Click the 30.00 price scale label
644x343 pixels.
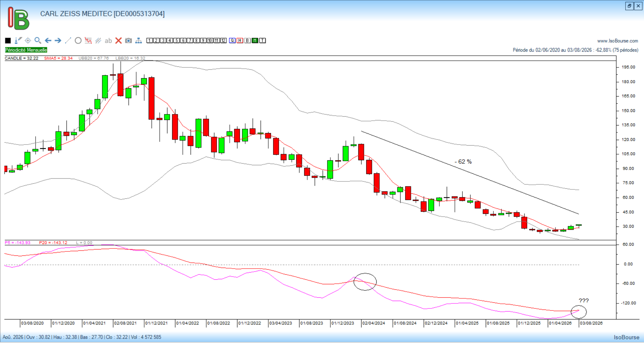[629, 226]
